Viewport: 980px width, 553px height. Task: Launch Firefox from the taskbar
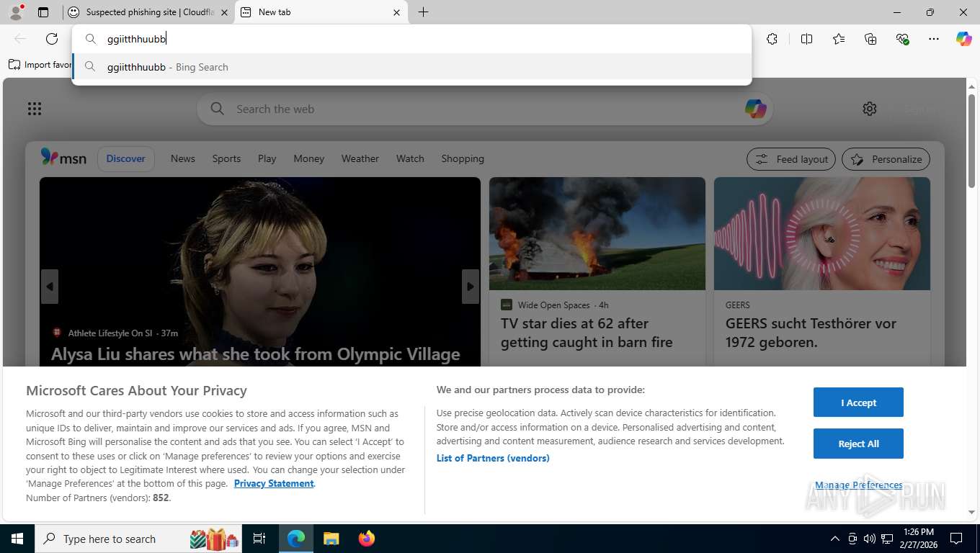[x=367, y=539]
